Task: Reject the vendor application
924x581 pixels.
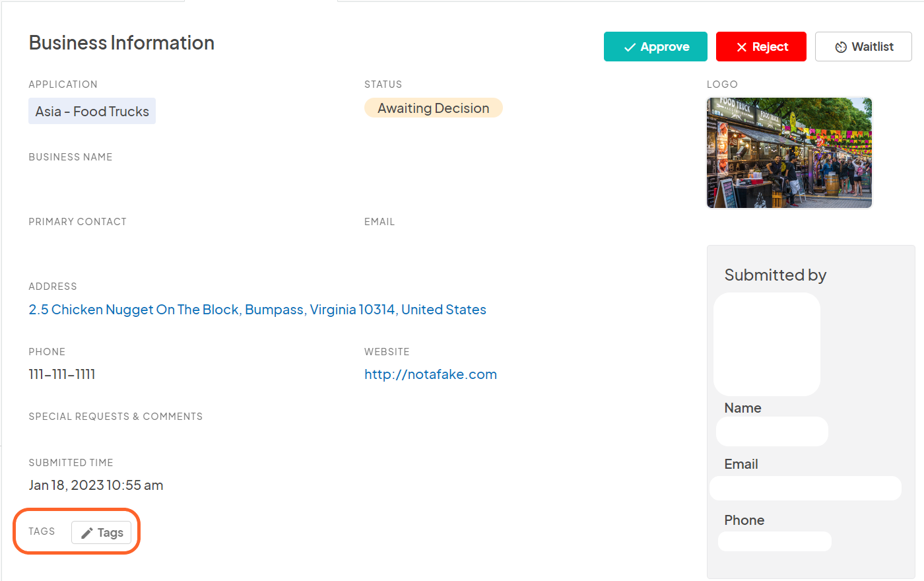Action: (x=761, y=47)
